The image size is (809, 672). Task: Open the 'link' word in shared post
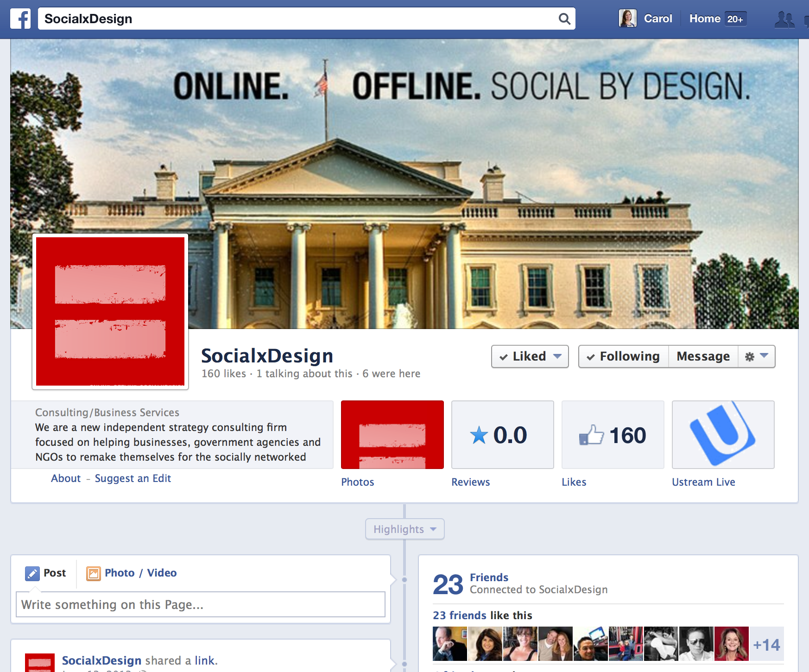click(204, 660)
